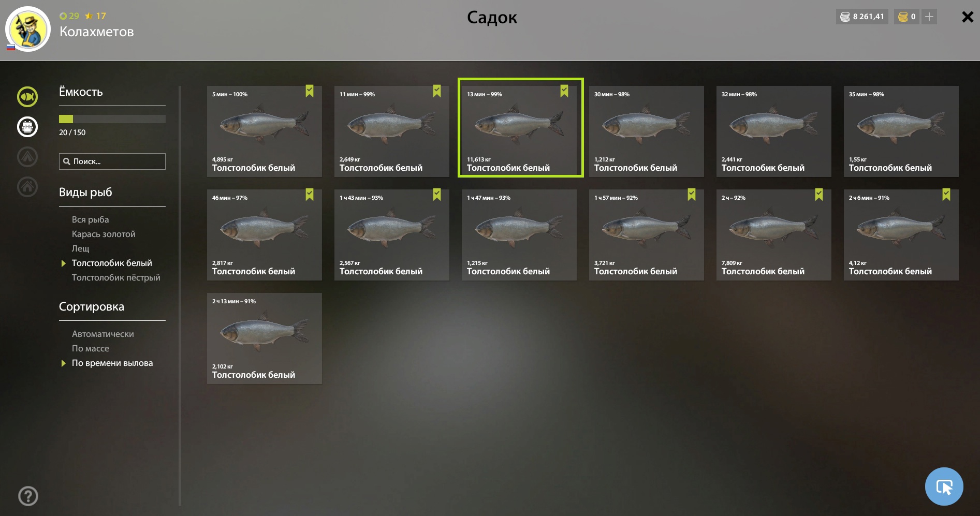Click the capacity progress bar
This screenshot has width=980, height=516.
click(112, 119)
